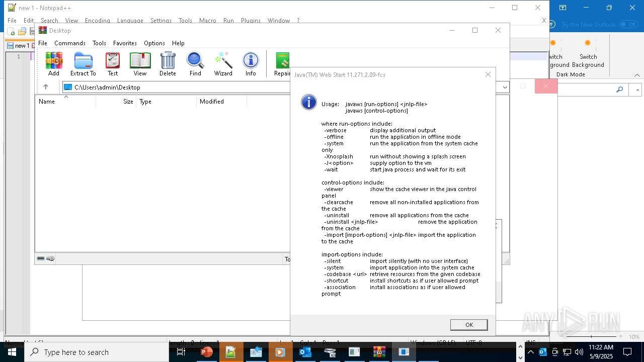Open the WinRAR Favorites menu
Screen dimensions: 644x362
pos(125,43)
